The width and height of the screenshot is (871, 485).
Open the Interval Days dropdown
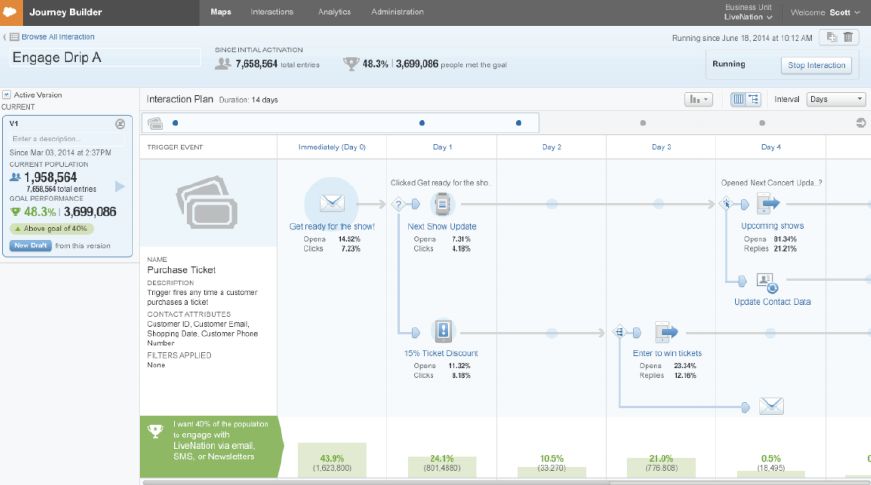pyautogui.click(x=836, y=100)
